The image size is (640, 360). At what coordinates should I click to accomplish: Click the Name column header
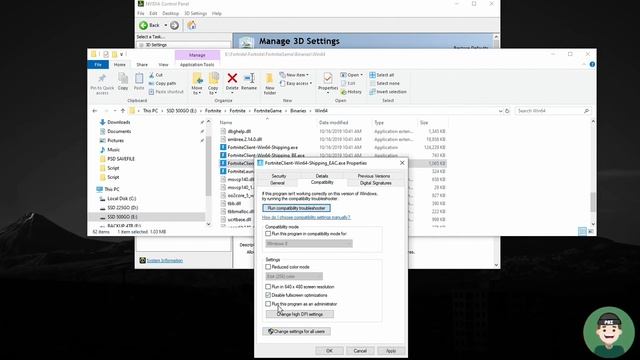(226, 122)
